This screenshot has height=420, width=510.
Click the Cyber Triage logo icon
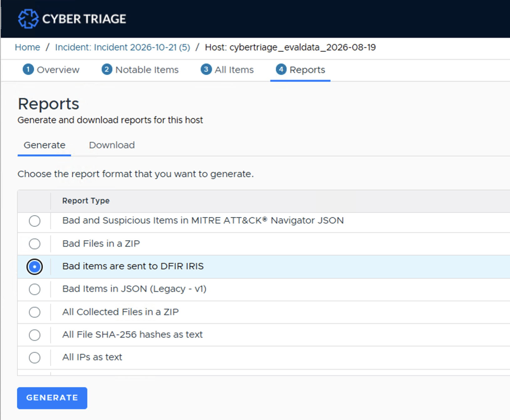(x=28, y=19)
